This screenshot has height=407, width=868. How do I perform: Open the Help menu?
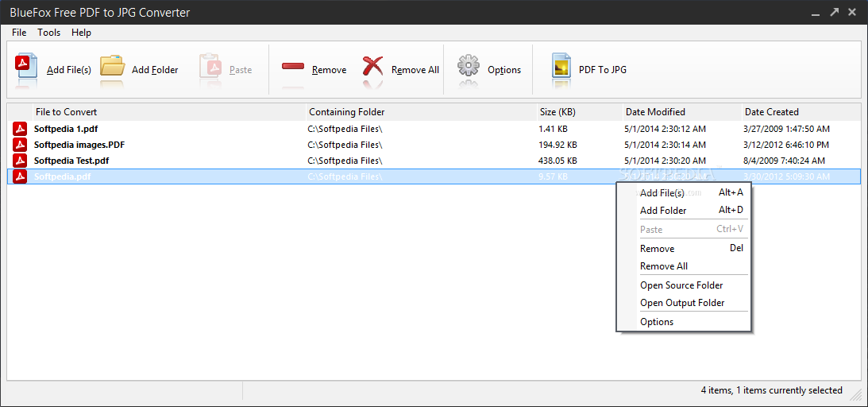tap(81, 33)
